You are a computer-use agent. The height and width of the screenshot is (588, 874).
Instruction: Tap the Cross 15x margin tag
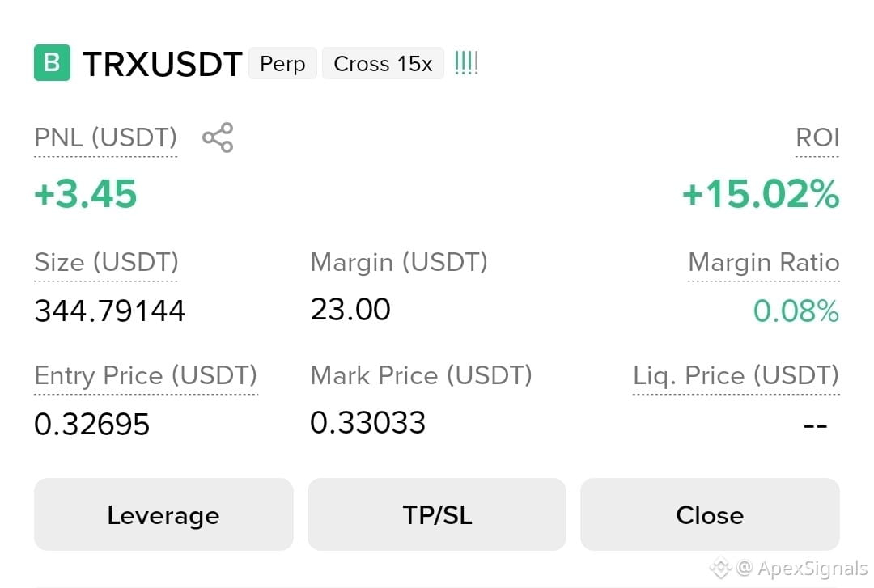tap(383, 64)
